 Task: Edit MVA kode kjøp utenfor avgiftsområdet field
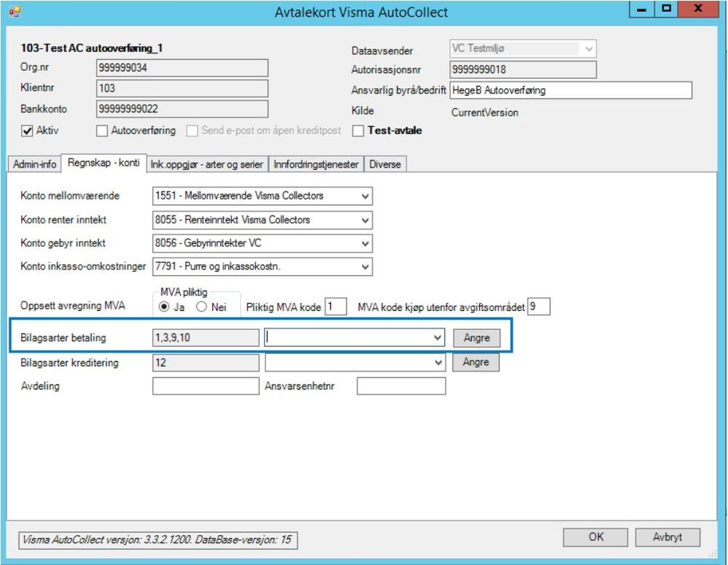pyautogui.click(x=539, y=307)
